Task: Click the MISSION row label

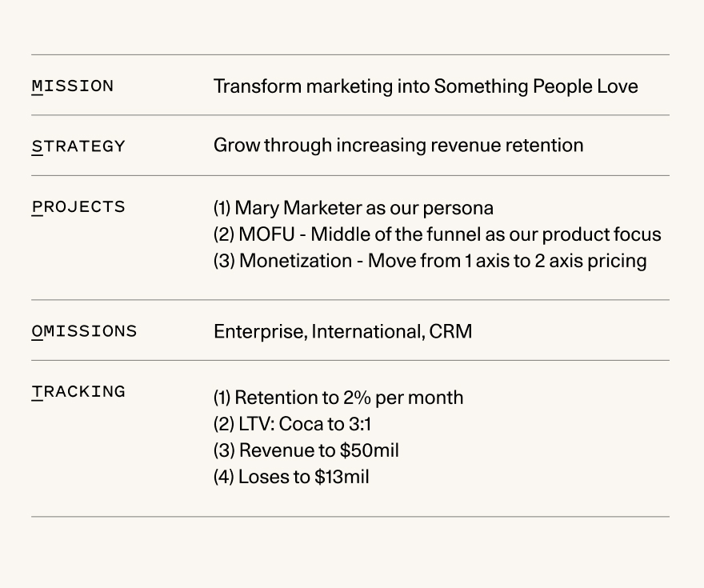Action: click(72, 86)
